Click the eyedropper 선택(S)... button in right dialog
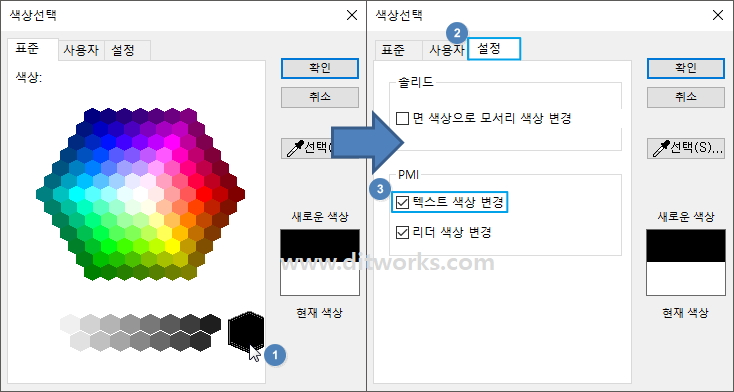734x392 pixels. pyautogui.click(x=686, y=148)
